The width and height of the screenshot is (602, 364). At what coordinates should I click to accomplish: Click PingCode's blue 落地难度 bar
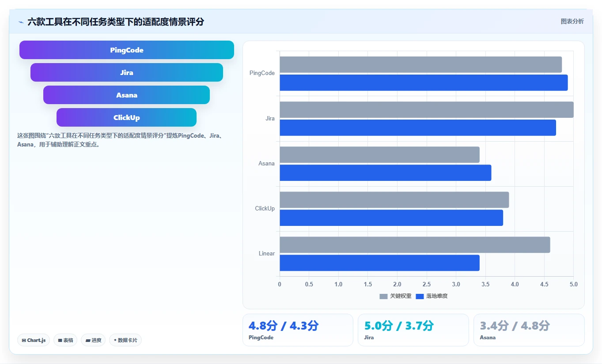pyautogui.click(x=424, y=83)
